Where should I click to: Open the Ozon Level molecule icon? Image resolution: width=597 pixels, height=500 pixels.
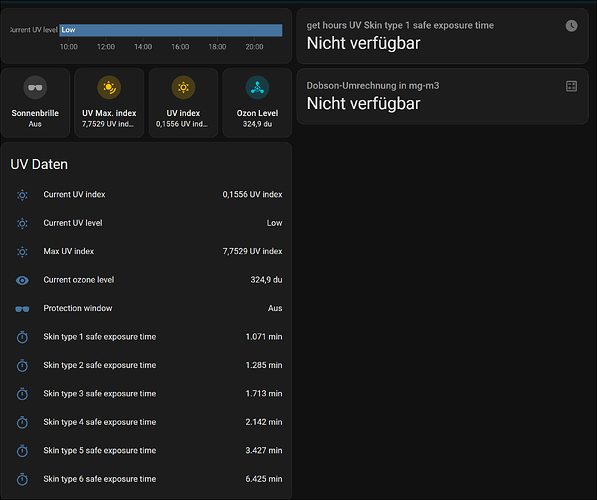tap(257, 88)
